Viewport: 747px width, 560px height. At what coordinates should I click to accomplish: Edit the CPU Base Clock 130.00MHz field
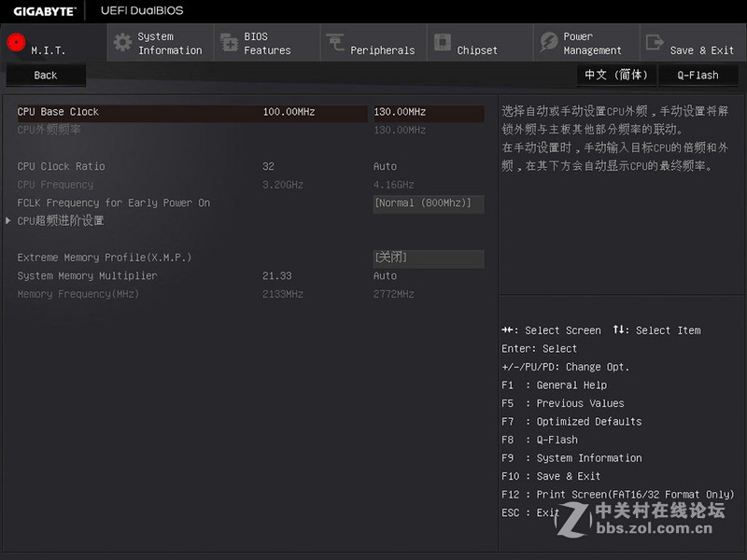pos(428,113)
